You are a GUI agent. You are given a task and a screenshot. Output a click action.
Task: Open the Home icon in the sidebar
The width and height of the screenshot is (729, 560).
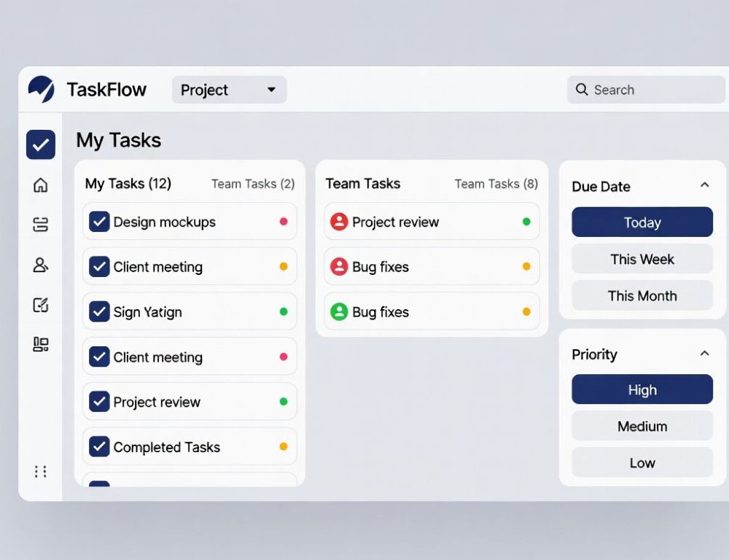click(x=40, y=186)
